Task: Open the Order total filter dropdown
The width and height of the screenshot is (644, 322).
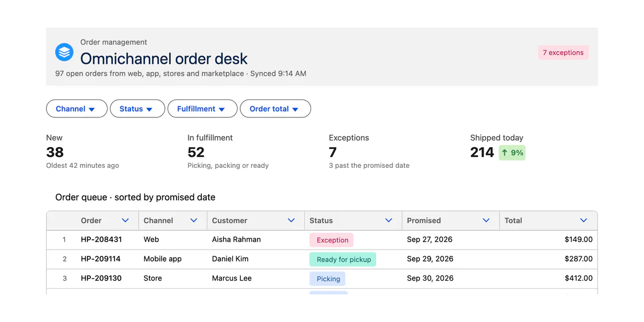Action: [x=275, y=109]
